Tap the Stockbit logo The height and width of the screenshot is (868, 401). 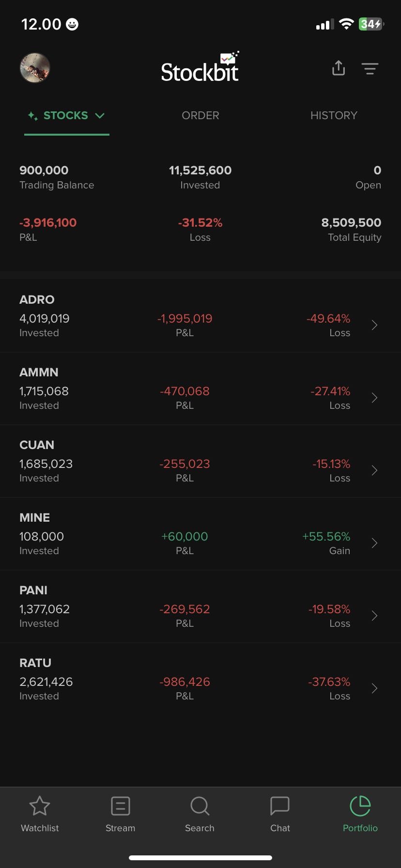point(200,68)
